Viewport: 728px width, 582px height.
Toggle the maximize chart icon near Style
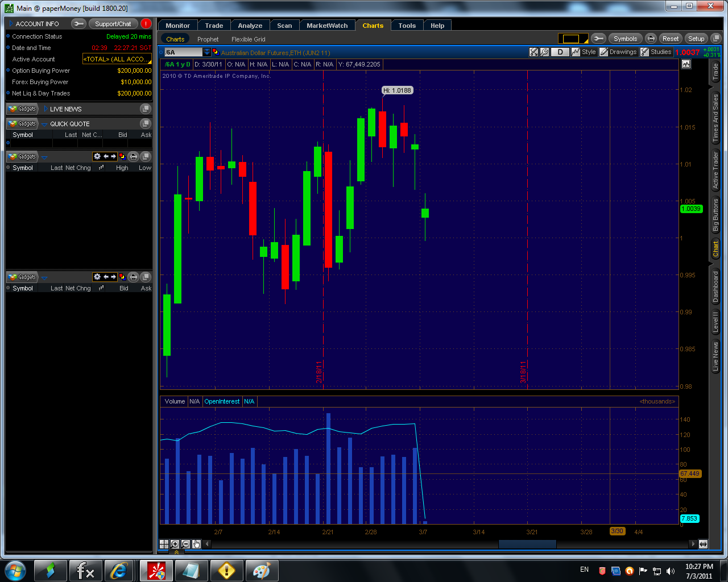[533, 52]
